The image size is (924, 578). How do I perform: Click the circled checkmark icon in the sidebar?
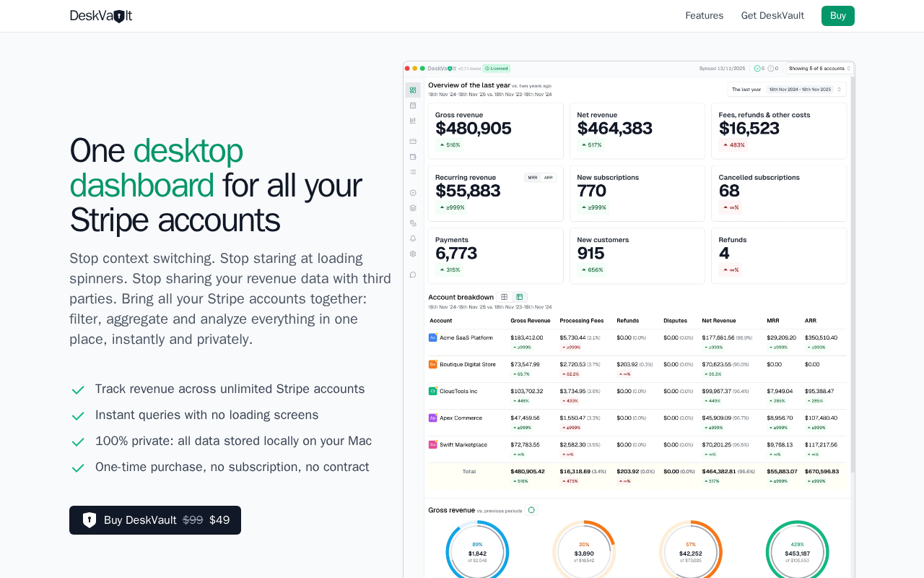[413, 193]
